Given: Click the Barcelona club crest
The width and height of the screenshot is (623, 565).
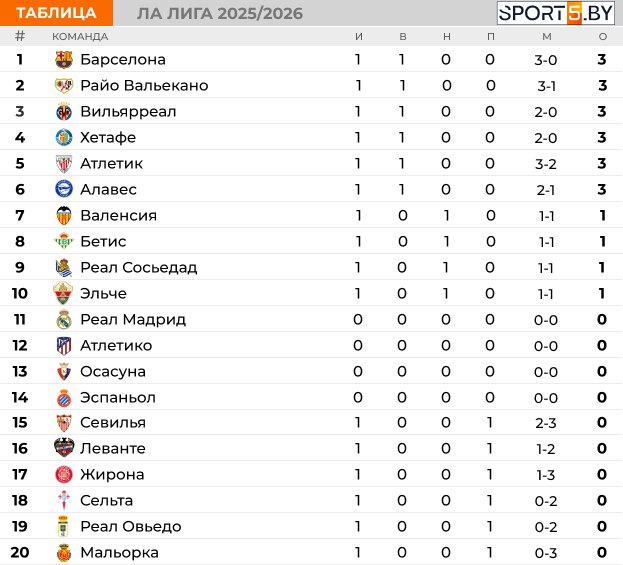Looking at the screenshot, I should coord(64,60).
